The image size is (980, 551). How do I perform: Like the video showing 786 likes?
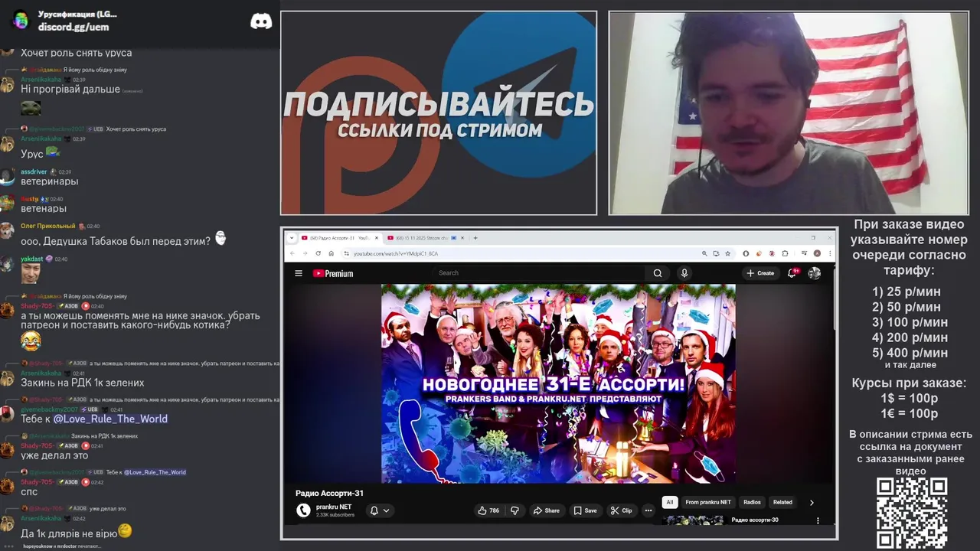(488, 510)
